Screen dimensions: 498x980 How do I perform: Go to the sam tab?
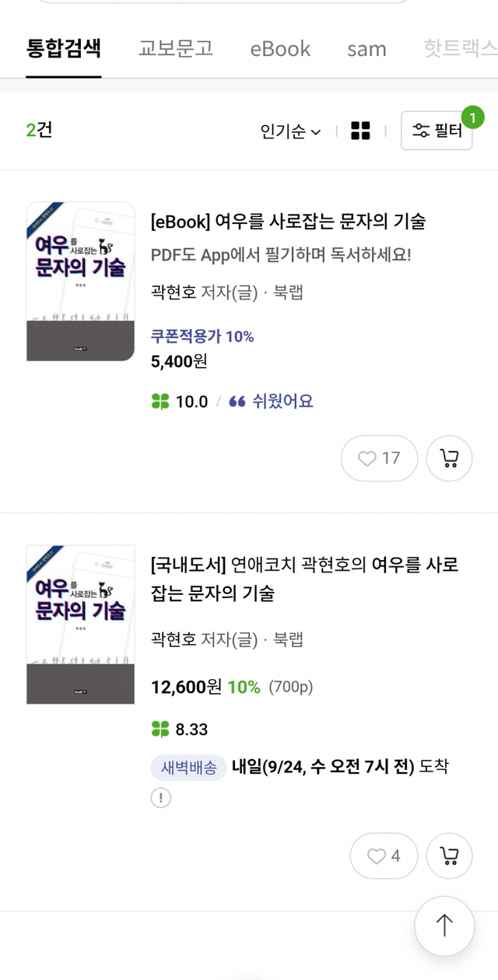point(366,48)
